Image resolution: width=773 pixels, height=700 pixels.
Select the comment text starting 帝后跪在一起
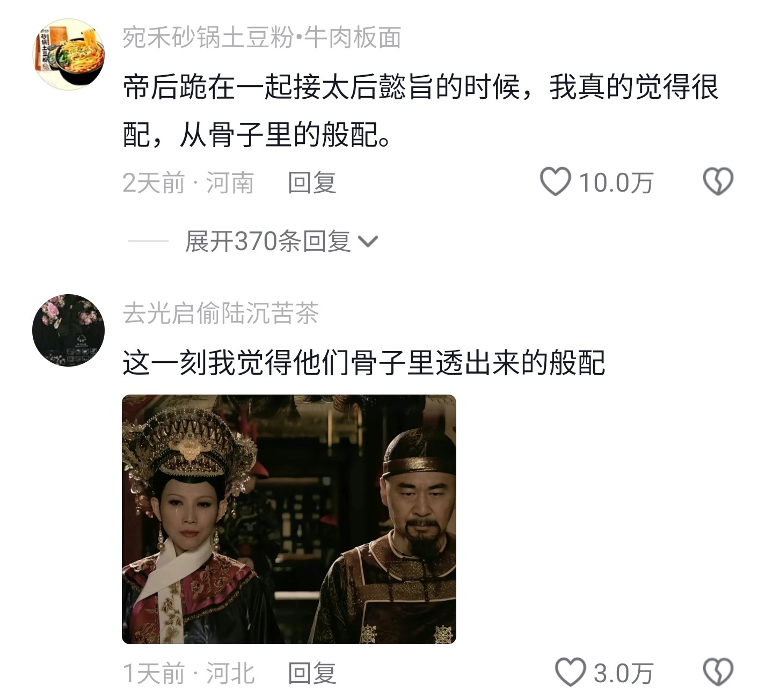pyautogui.click(x=420, y=111)
